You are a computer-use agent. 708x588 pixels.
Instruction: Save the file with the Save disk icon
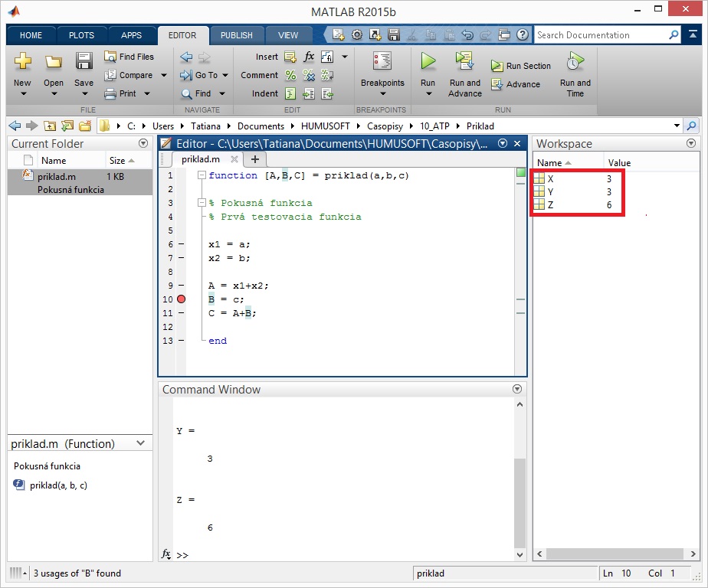coord(84,60)
